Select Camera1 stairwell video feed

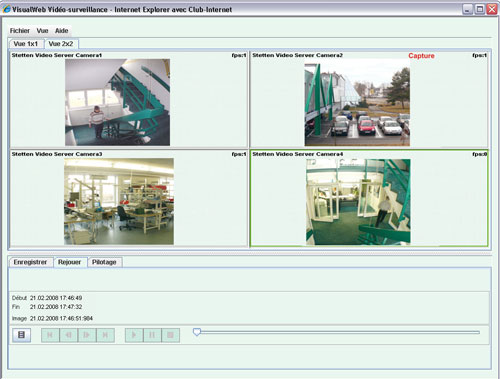[x=117, y=102]
